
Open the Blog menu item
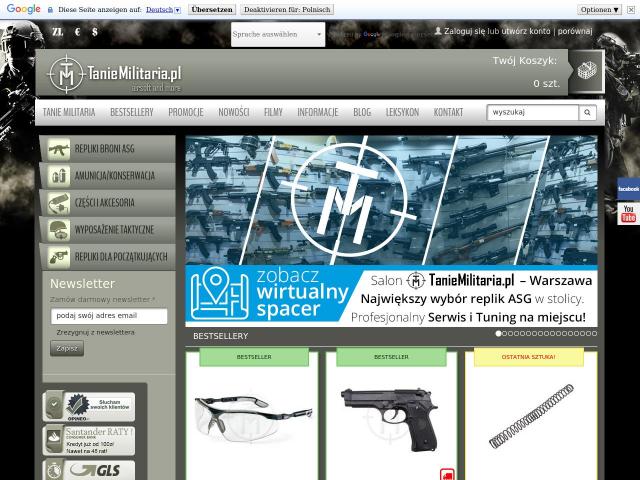pos(362,112)
